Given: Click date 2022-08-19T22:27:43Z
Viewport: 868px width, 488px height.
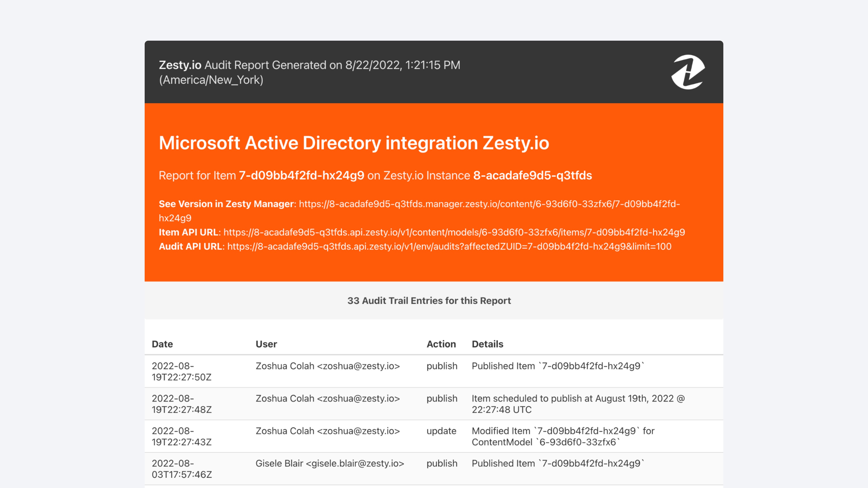Looking at the screenshot, I should tap(182, 436).
